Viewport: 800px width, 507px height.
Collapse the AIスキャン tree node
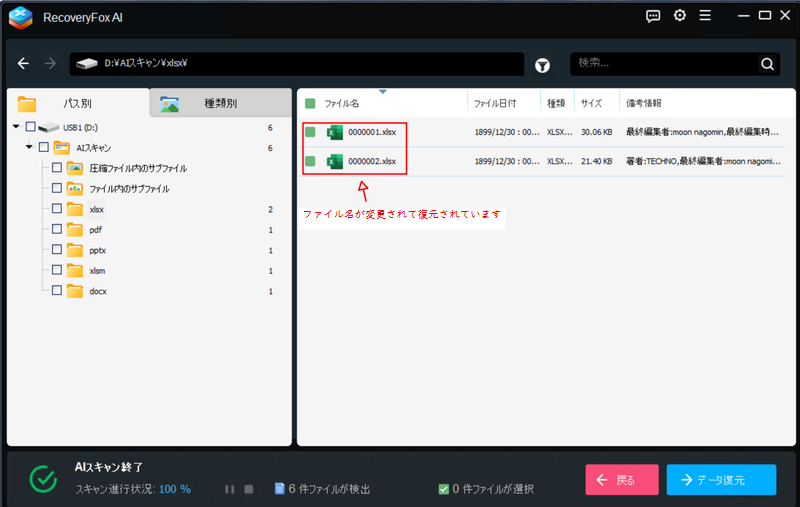tap(30, 147)
